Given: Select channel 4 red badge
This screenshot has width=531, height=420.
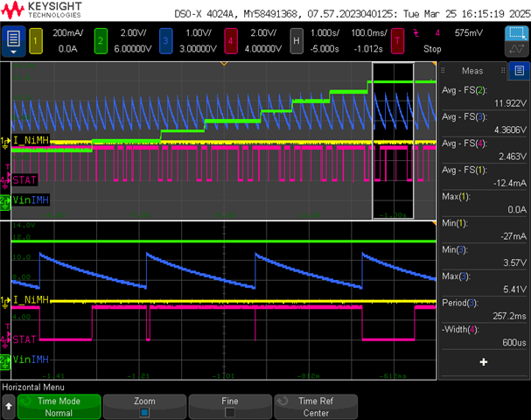Looking at the screenshot, I should 231,41.
